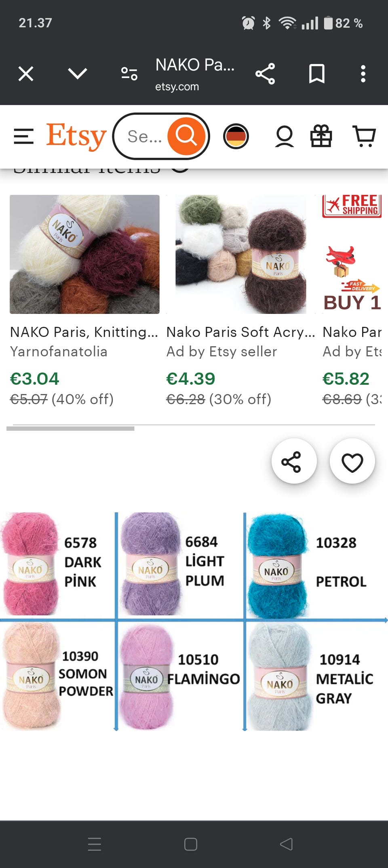Close the in-app browser tab

(x=26, y=74)
